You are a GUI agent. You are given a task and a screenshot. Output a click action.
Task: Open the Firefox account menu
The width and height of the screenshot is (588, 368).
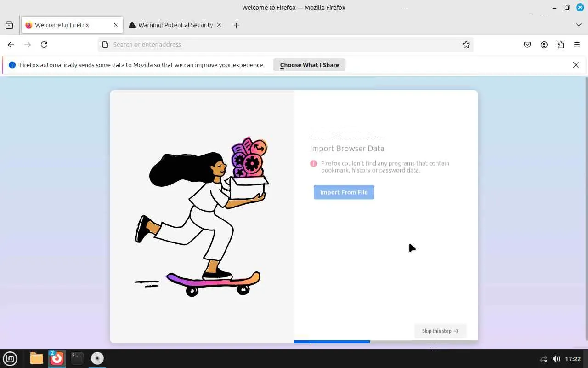pos(544,45)
